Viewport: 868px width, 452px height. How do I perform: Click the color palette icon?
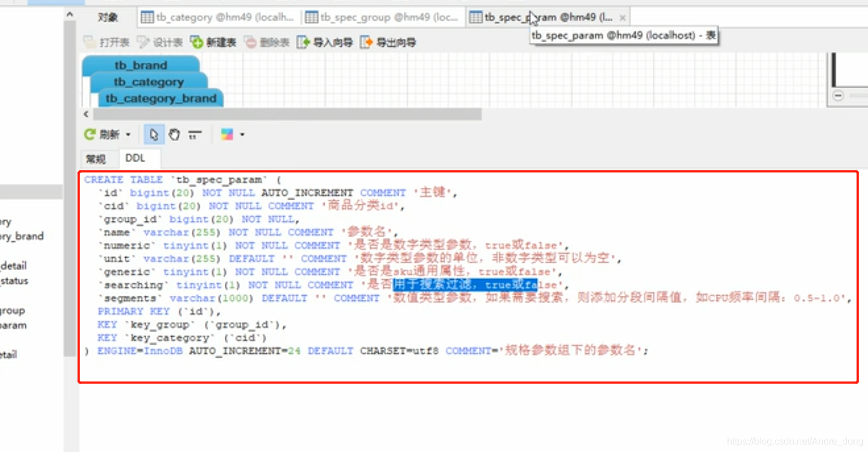point(227,135)
